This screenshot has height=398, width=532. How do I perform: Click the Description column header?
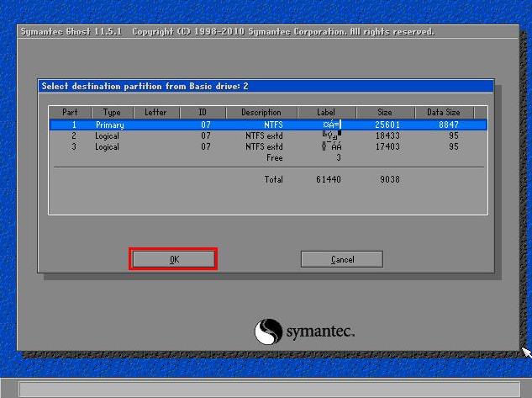coord(261,112)
